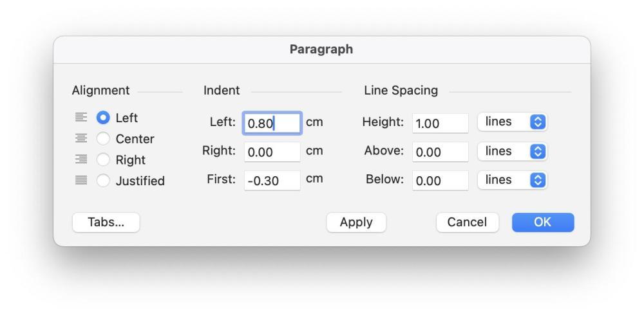Select the Left alignment radio button
Screen dimensions: 644x317
point(103,118)
